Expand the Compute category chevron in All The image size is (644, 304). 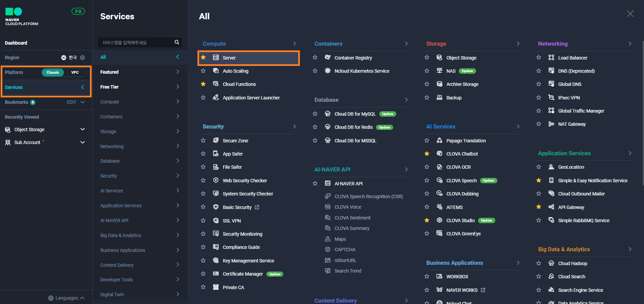click(294, 44)
